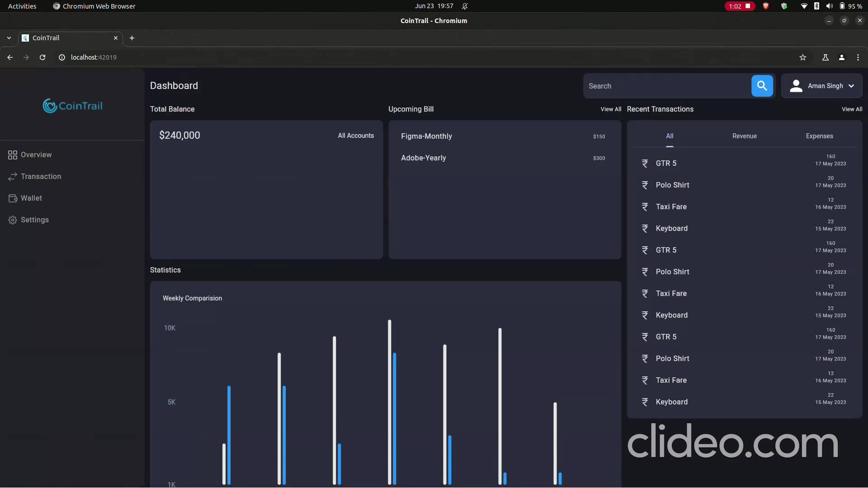Open the Chromium profile icon

click(x=842, y=57)
